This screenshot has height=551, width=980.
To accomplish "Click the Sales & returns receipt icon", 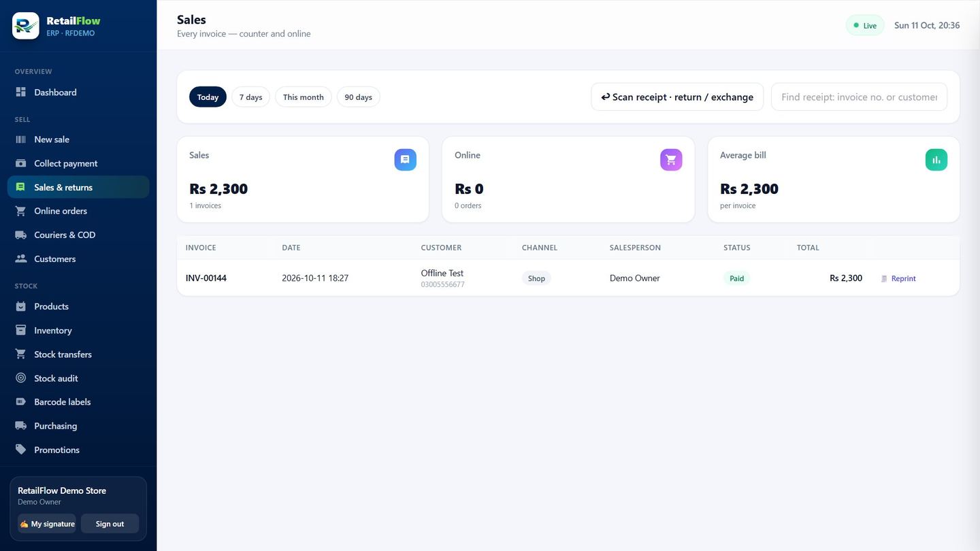I will [21, 187].
